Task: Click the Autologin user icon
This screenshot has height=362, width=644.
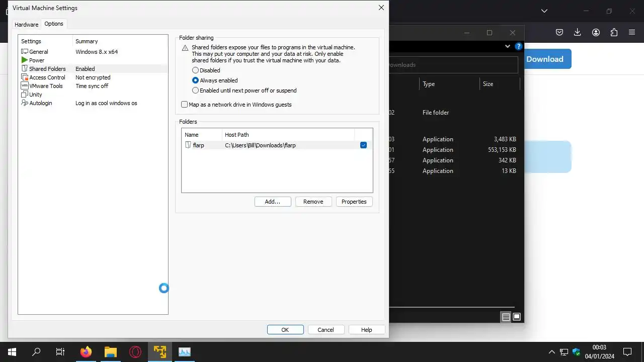Action: [25, 103]
